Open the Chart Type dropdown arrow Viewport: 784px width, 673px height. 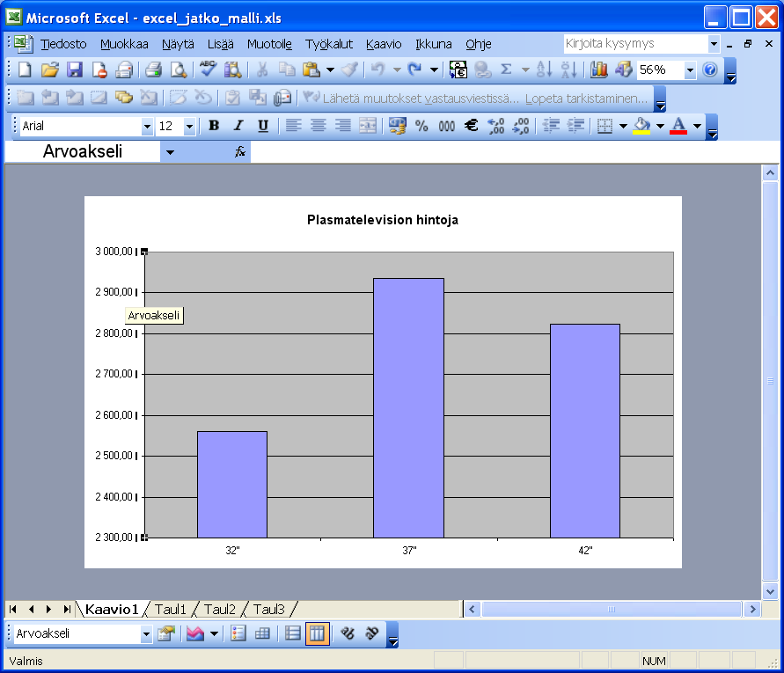pos(215,634)
